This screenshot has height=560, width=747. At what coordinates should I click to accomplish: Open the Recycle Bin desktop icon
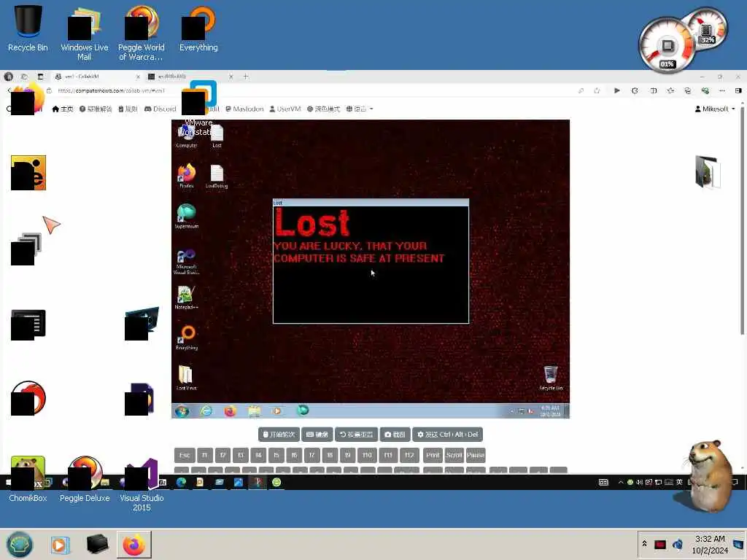click(x=28, y=28)
